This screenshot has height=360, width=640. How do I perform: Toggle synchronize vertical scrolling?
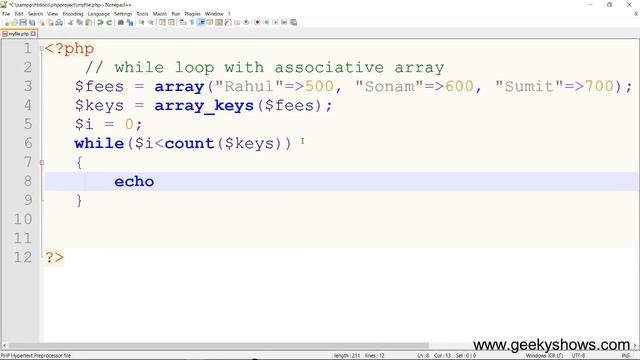162,22
